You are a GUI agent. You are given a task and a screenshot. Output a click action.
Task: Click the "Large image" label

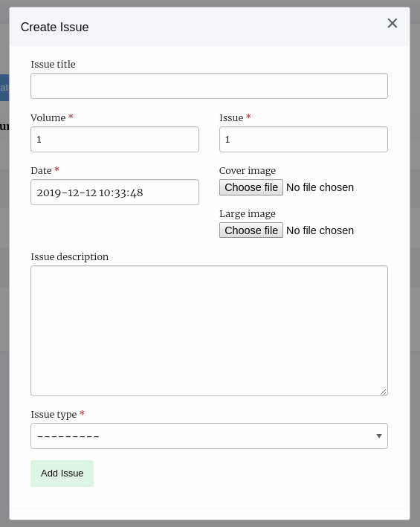pos(248,214)
